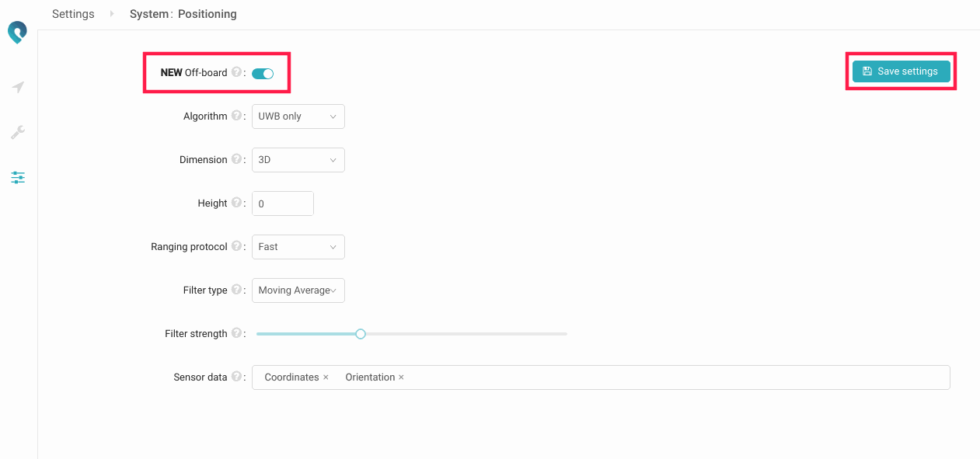Remove the Coordinates tag from Sensor data
980x459 pixels.
(326, 377)
